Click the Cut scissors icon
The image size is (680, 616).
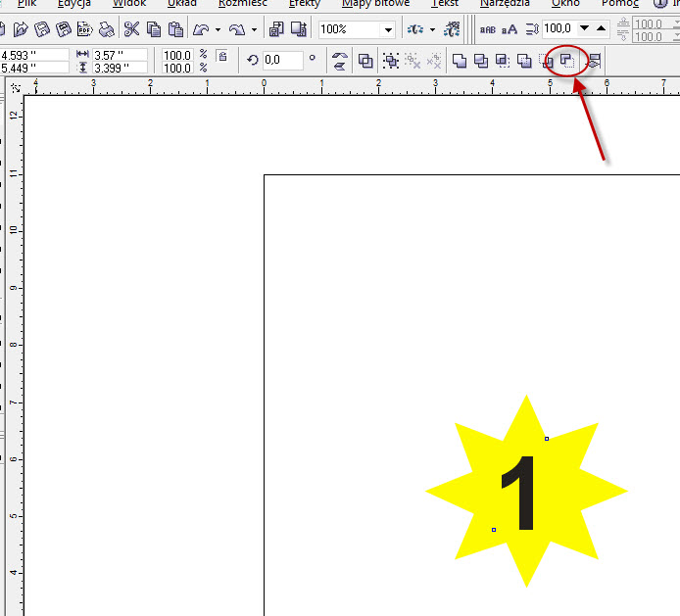[x=131, y=29]
